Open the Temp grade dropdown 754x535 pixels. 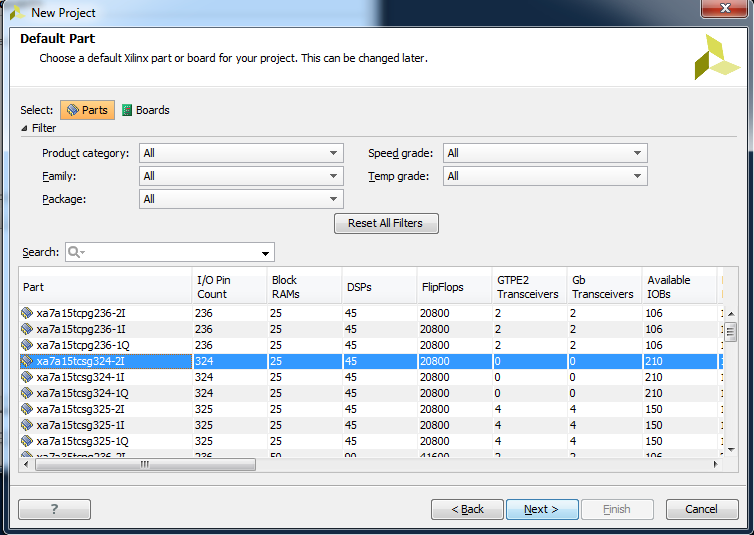coord(545,176)
